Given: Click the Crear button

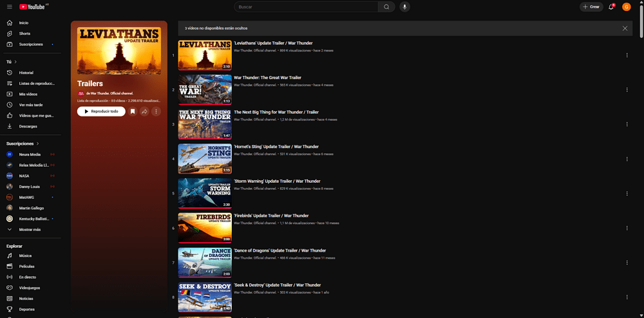Looking at the screenshot, I should click(591, 6).
